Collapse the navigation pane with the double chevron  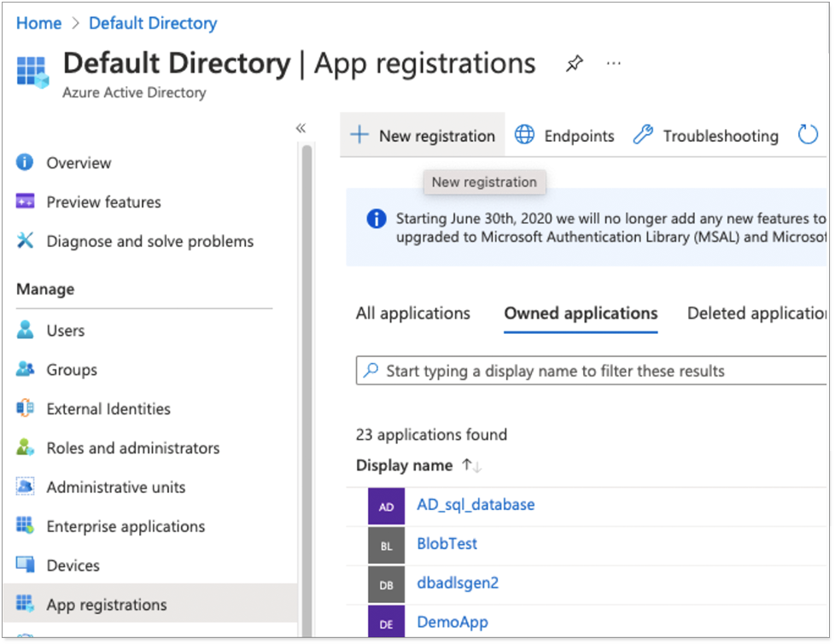[x=301, y=127]
